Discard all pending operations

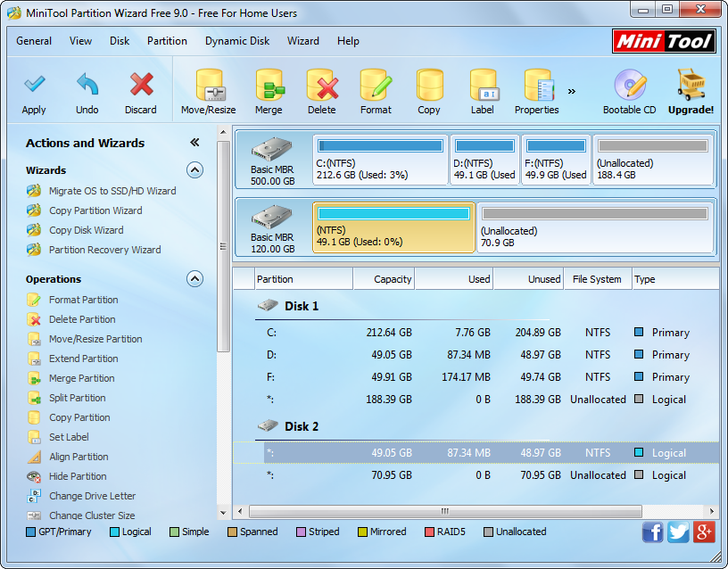coord(141,93)
